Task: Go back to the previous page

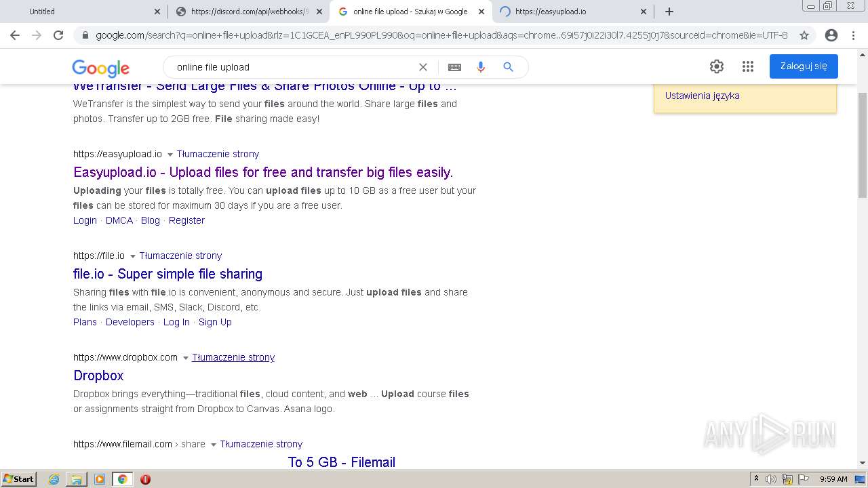Action: pos(15,35)
